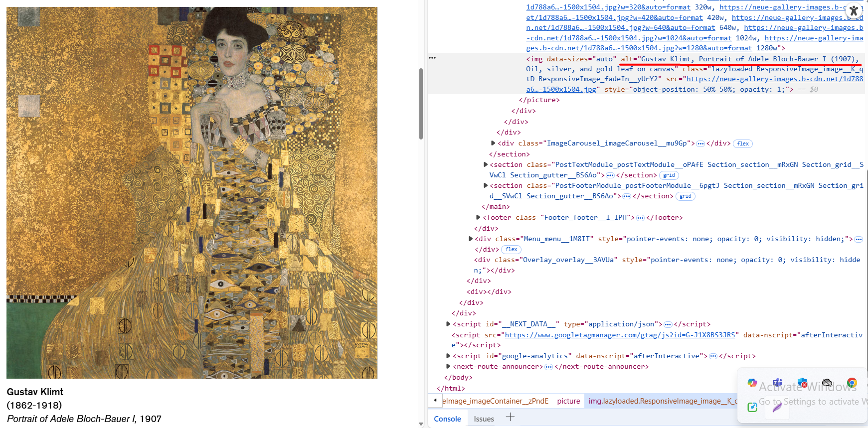Click the webpage vertical scrollbar thumb

(x=421, y=104)
